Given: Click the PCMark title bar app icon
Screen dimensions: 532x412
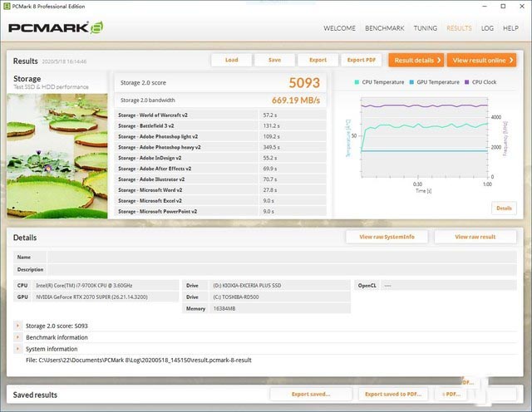Looking at the screenshot, I should (x=7, y=6).
